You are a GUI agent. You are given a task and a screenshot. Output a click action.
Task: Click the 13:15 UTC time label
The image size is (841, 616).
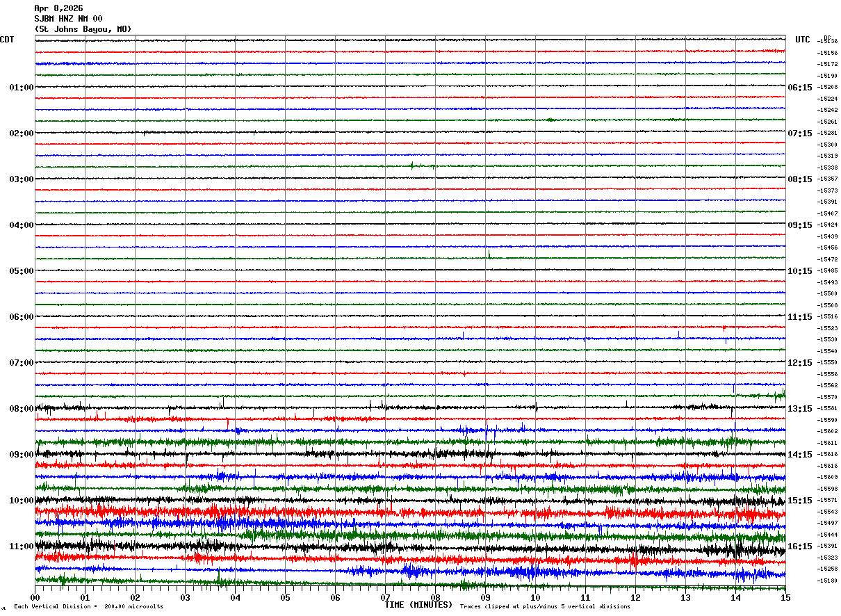click(x=800, y=409)
